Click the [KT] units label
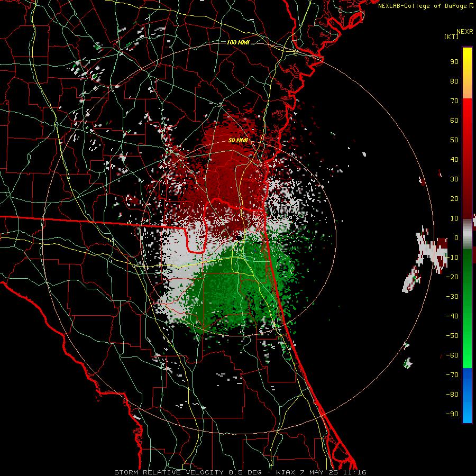 coord(452,36)
